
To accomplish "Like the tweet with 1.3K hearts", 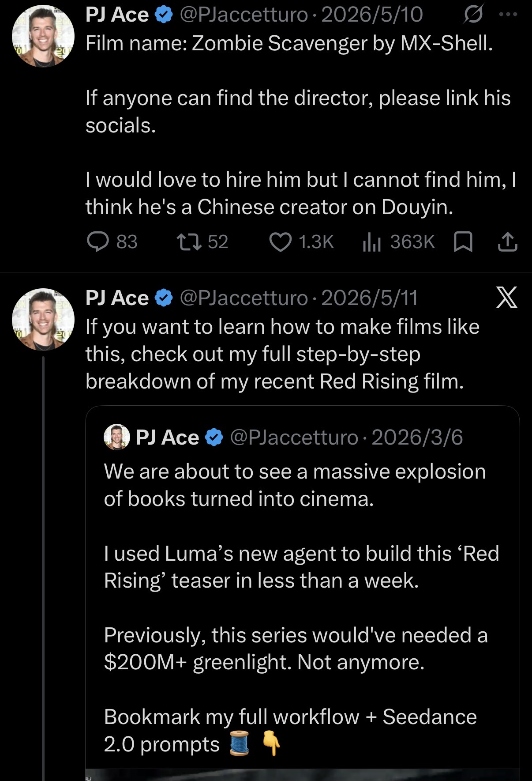I will pos(281,242).
